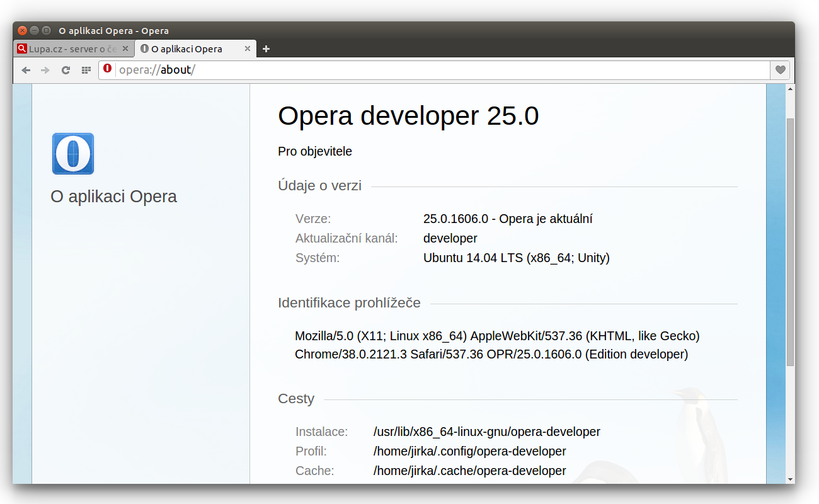Reload the current about page
Viewport: 819px width, 504px height.
66,70
